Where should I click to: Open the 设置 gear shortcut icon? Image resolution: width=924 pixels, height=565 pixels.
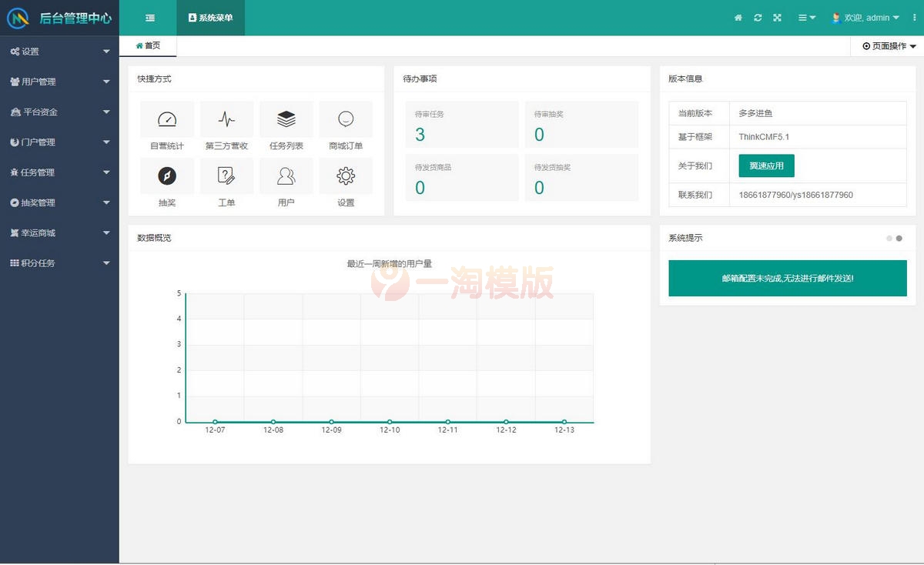coord(345,176)
